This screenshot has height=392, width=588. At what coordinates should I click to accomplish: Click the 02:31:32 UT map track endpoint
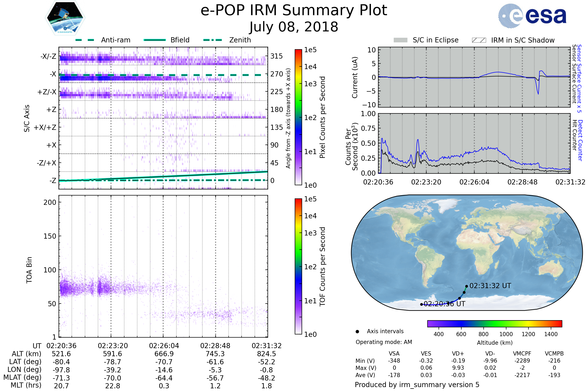tap(466, 286)
